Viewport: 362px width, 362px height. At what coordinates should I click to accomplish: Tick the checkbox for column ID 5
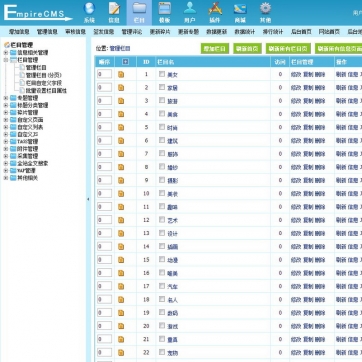coord(162,127)
